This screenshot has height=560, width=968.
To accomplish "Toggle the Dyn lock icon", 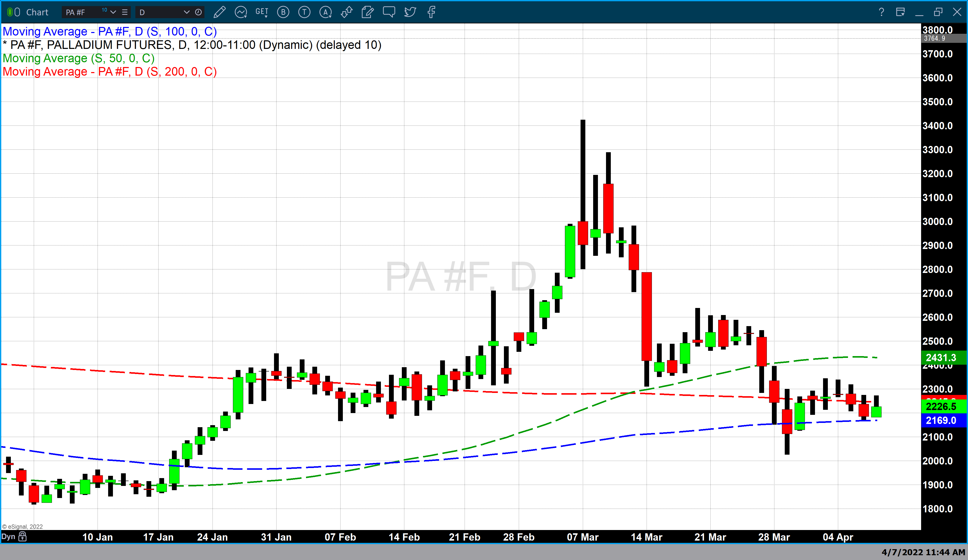I will point(23,537).
